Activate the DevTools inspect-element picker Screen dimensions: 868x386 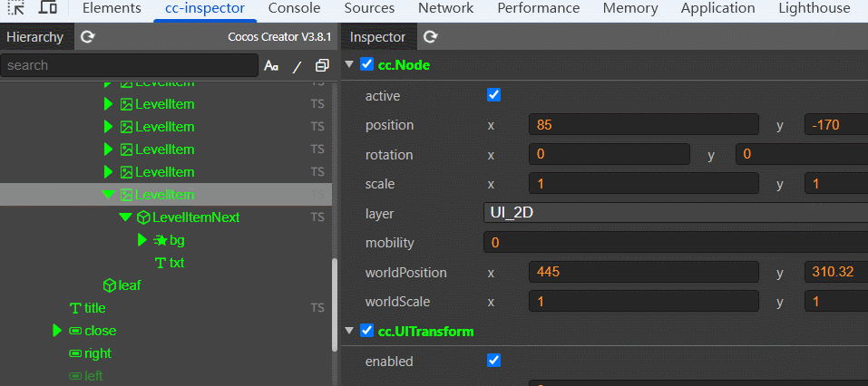(17, 8)
